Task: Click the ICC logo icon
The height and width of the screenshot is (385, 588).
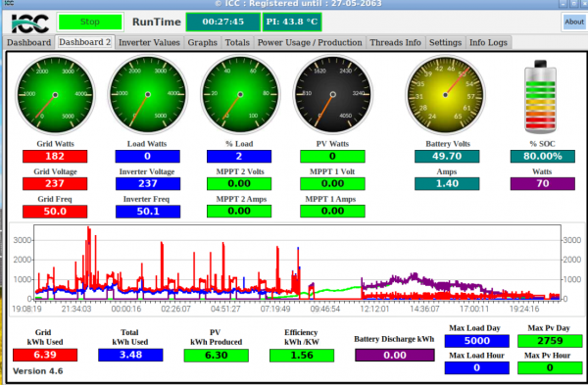Action: (x=30, y=24)
